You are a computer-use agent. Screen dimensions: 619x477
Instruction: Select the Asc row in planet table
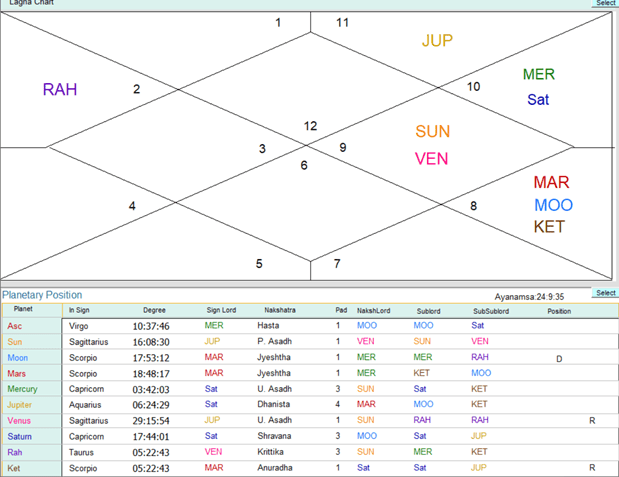pos(15,326)
